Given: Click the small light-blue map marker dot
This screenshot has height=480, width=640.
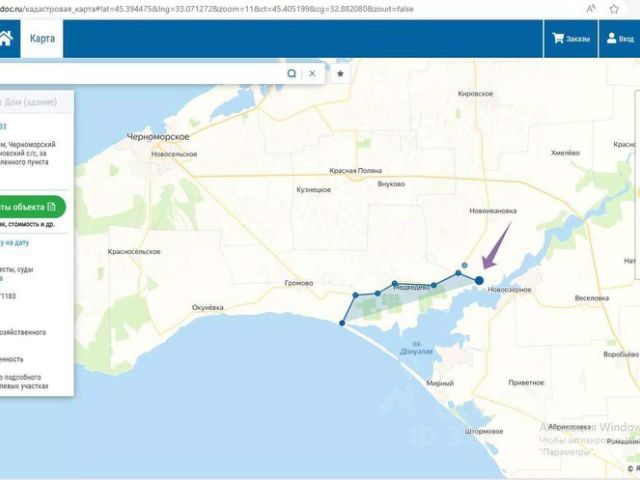Looking at the screenshot, I should pos(464,266).
